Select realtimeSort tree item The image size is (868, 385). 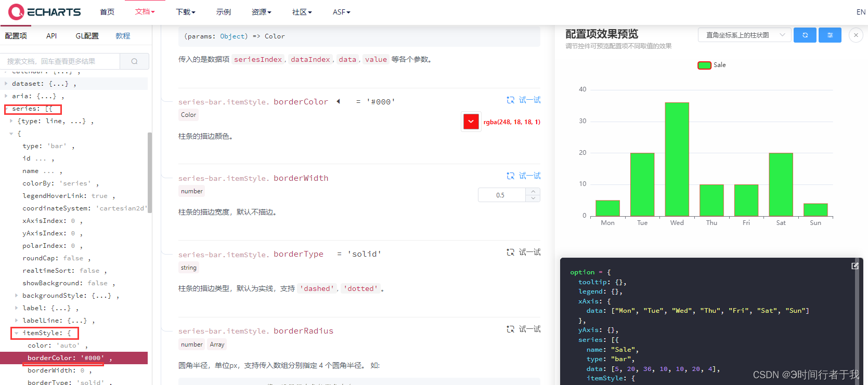pyautogui.click(x=64, y=271)
